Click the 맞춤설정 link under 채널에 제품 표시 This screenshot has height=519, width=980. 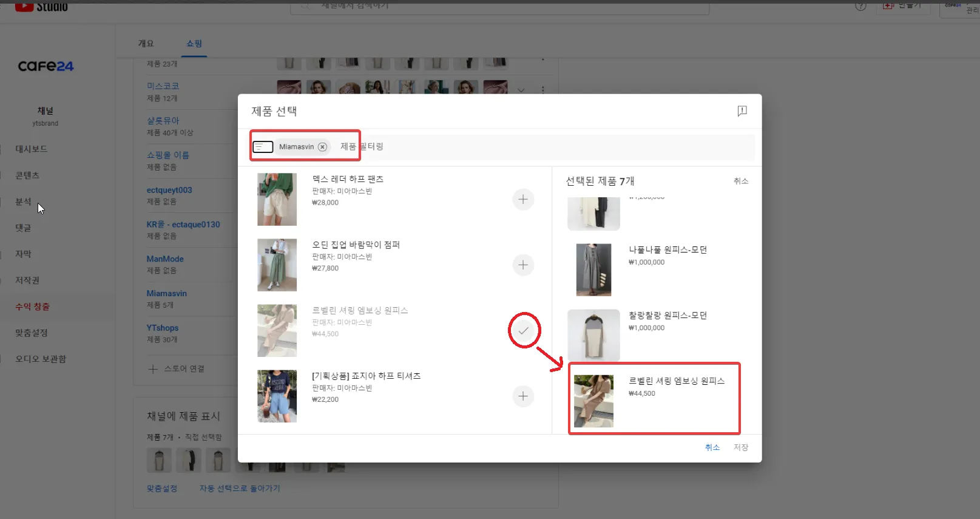click(x=162, y=488)
